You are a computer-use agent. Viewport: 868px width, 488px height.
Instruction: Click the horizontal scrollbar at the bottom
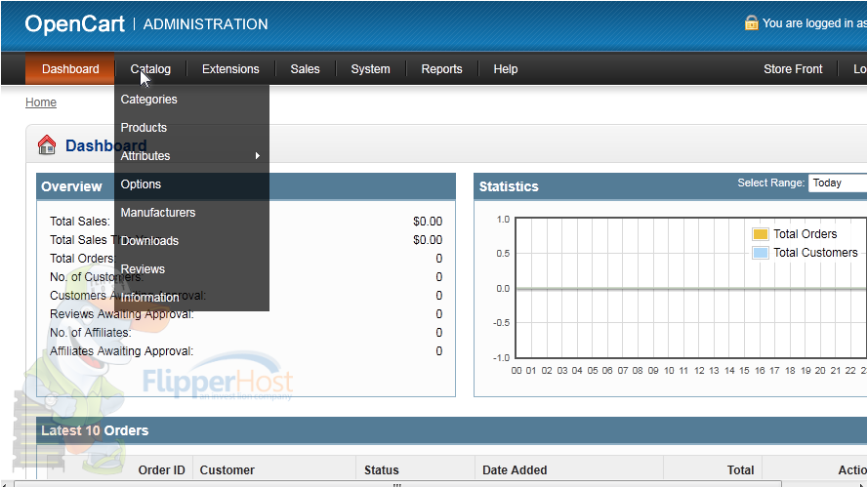pos(397,485)
